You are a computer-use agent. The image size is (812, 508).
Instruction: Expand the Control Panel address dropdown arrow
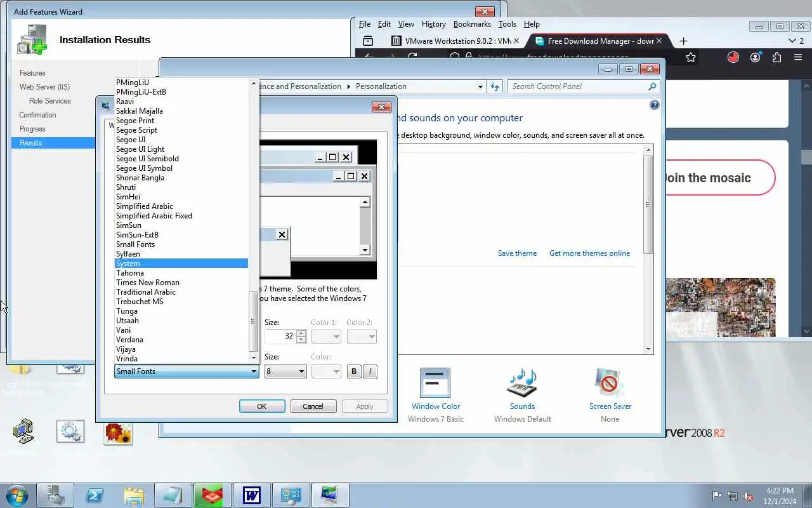[480, 86]
